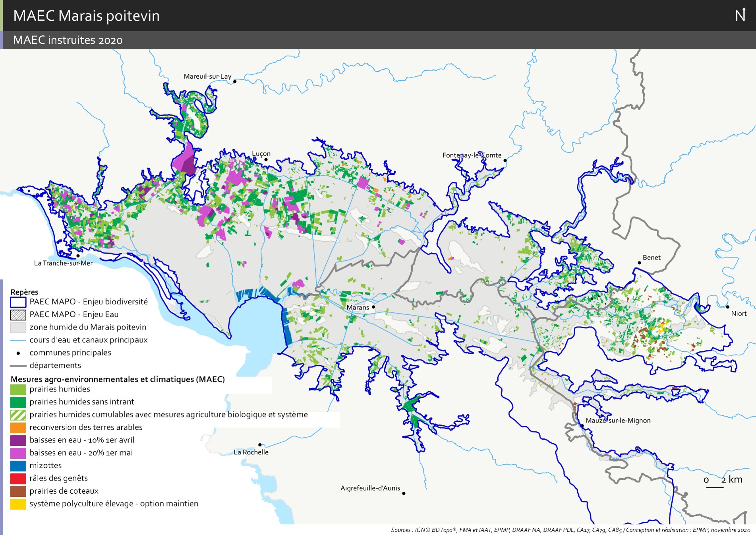Click the 'Mareuil-sur-Lay' map label
756x535 pixels.
click(x=207, y=76)
